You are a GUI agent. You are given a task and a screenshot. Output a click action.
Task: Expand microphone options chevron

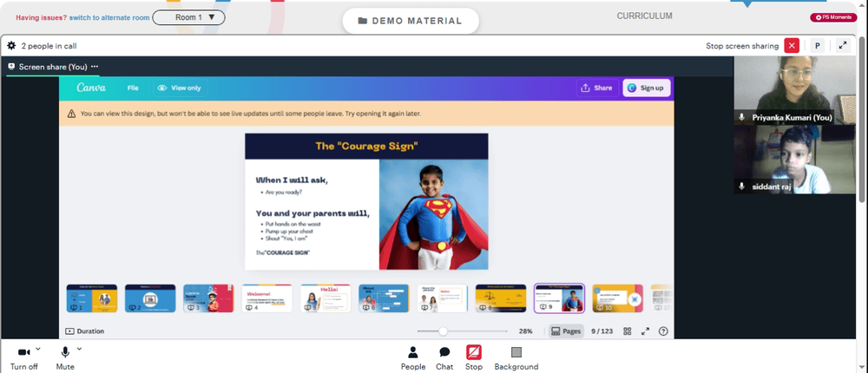point(79,349)
